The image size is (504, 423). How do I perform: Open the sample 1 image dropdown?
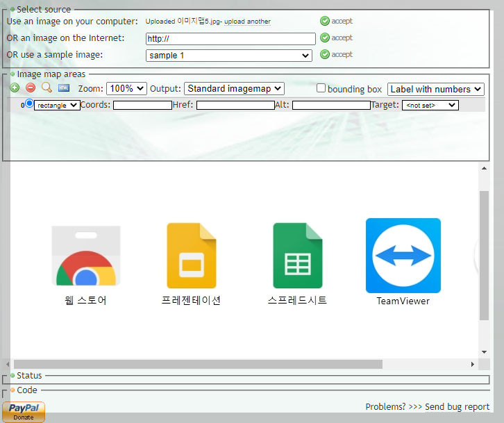click(x=229, y=56)
